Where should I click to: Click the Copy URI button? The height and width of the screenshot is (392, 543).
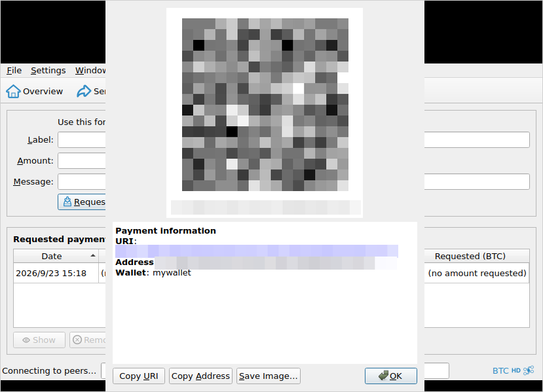coord(138,376)
